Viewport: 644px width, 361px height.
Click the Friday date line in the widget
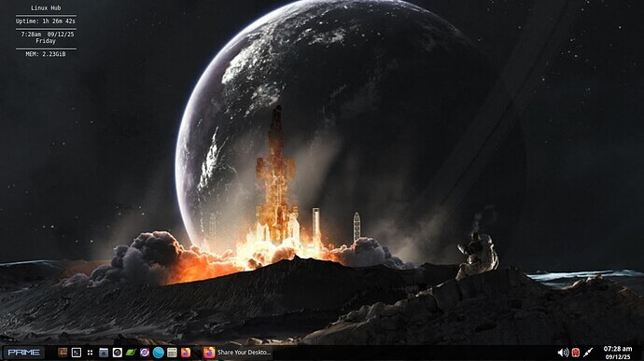[46, 41]
